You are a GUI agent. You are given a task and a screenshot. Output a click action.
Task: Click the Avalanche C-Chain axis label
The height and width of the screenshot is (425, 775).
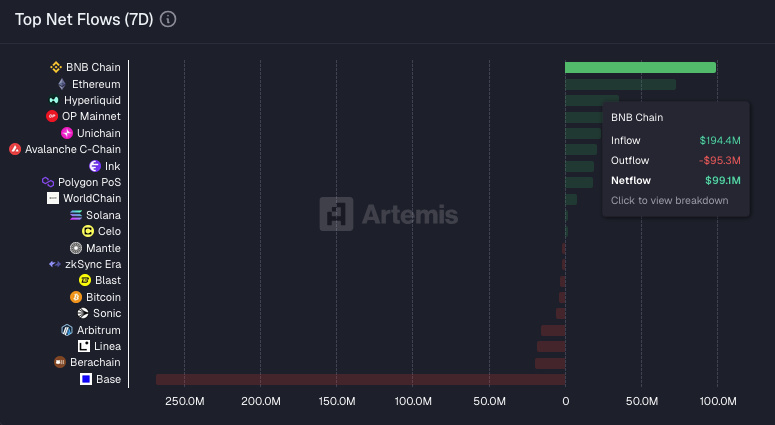(73, 149)
